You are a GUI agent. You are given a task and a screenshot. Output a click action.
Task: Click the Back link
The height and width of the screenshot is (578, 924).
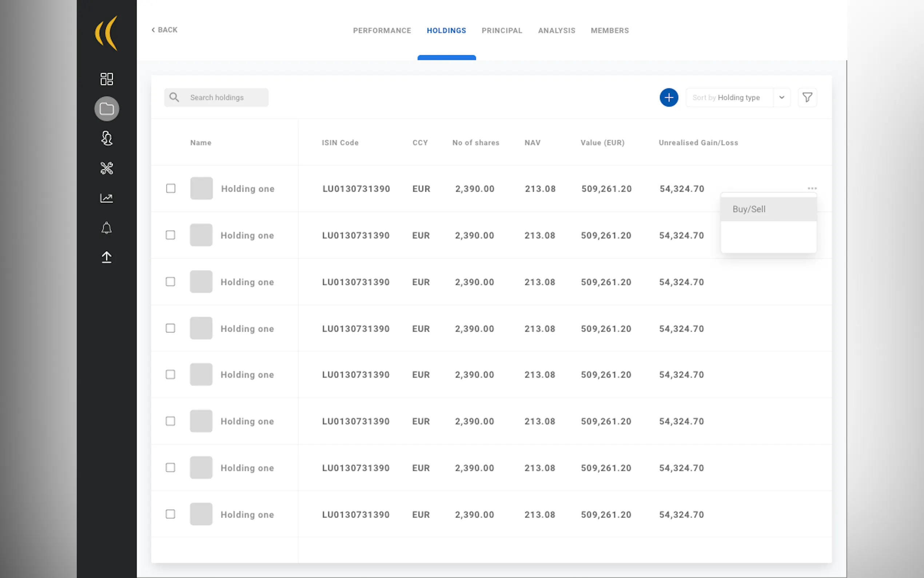coord(165,30)
